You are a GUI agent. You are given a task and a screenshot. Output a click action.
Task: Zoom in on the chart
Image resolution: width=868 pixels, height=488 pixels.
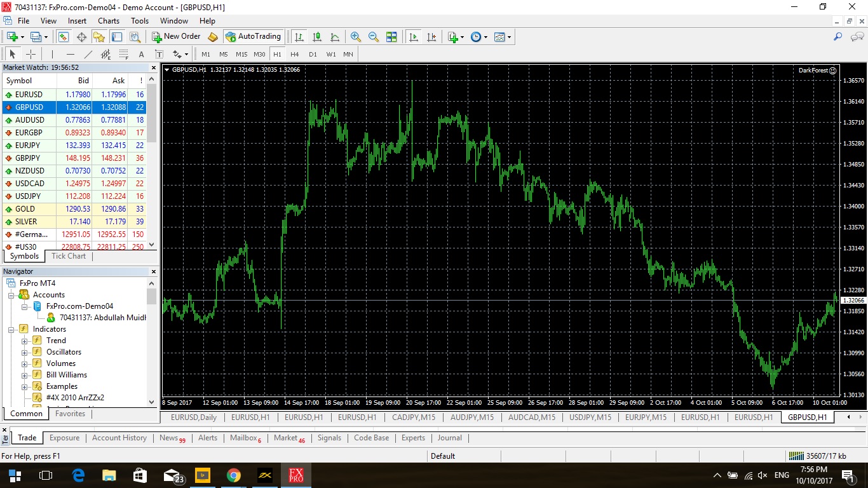click(356, 37)
